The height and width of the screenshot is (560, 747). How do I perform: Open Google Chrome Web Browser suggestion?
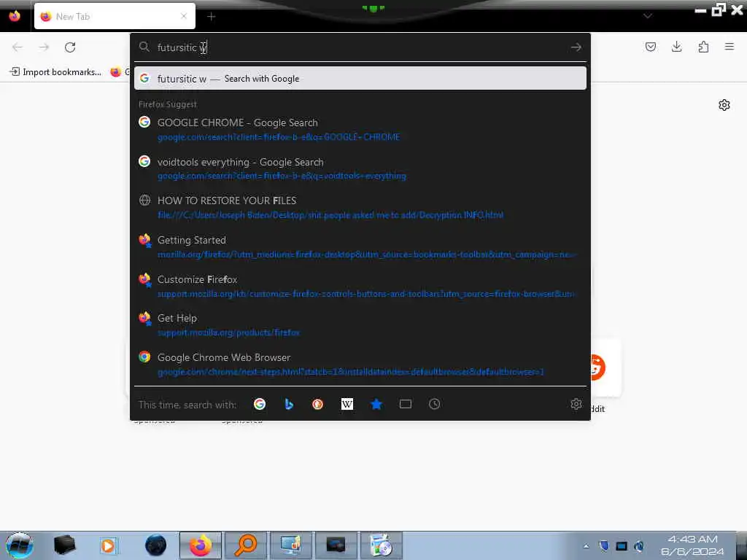click(x=360, y=365)
